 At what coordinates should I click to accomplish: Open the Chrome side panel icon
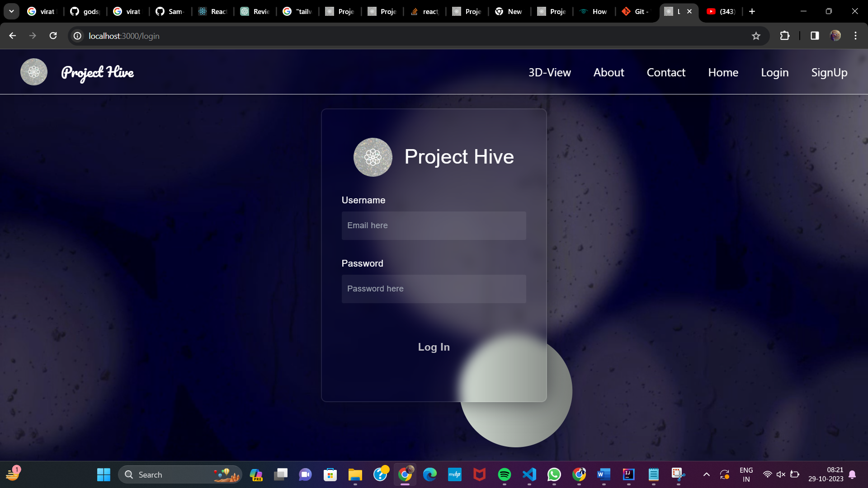pyautogui.click(x=815, y=36)
